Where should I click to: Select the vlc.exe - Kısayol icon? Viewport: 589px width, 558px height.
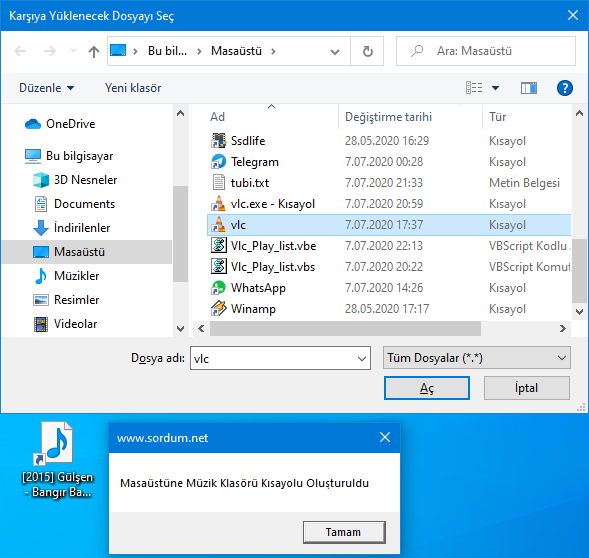[218, 204]
